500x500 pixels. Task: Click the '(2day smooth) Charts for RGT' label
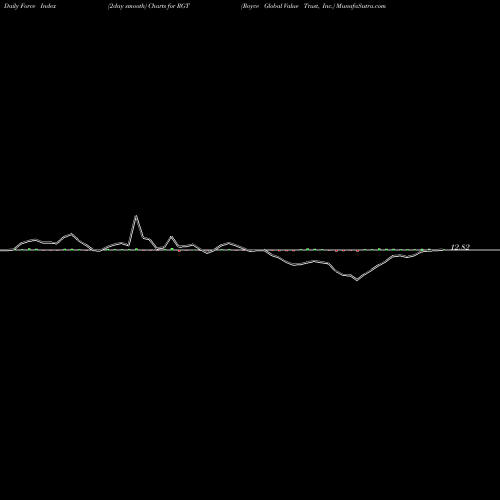pos(149,6)
